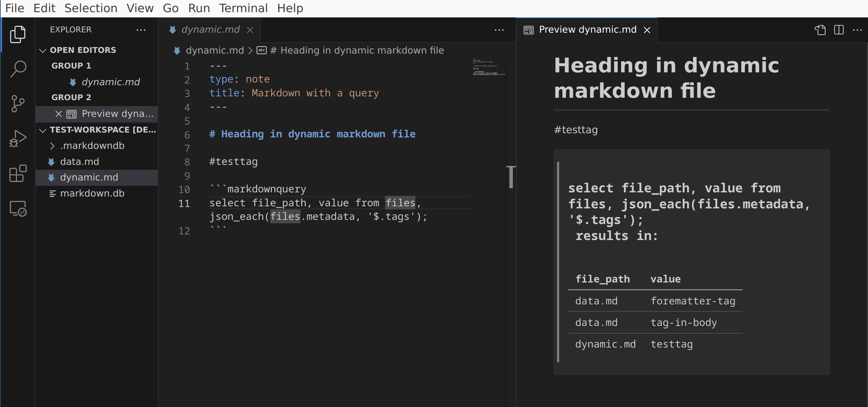Click the markdown icon in breadcrumb dynamic.md
Viewport: 868px width, 407px height.
(177, 50)
